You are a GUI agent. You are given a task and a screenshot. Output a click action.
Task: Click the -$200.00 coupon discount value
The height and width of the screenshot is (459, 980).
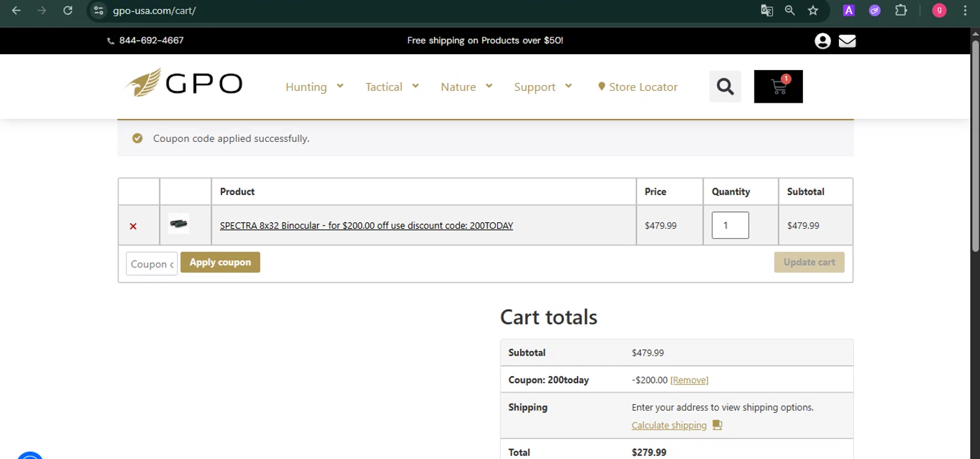pyautogui.click(x=649, y=380)
